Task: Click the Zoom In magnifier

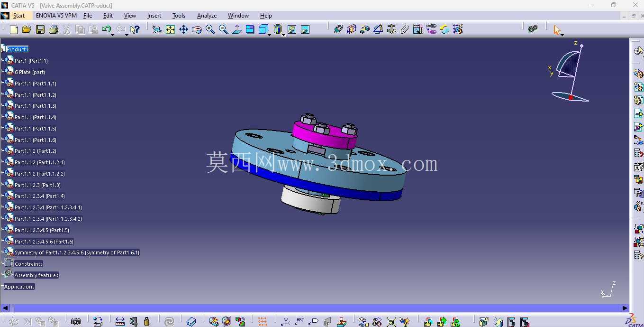Action: tap(210, 29)
